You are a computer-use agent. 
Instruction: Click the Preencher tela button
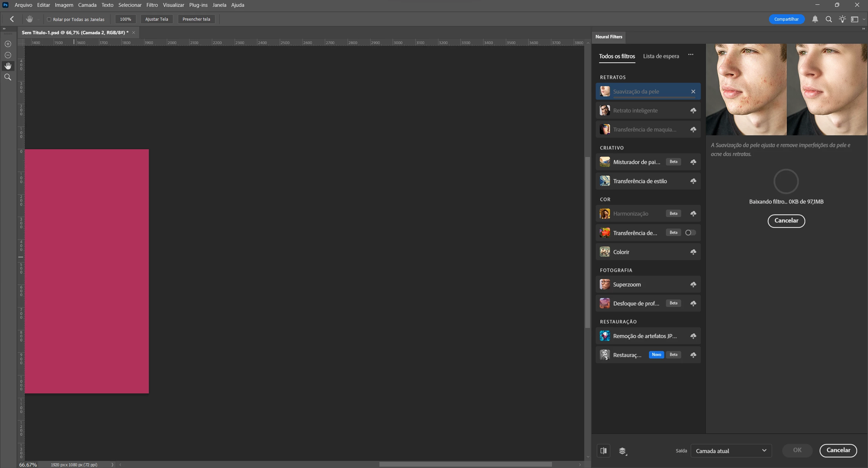(x=196, y=19)
